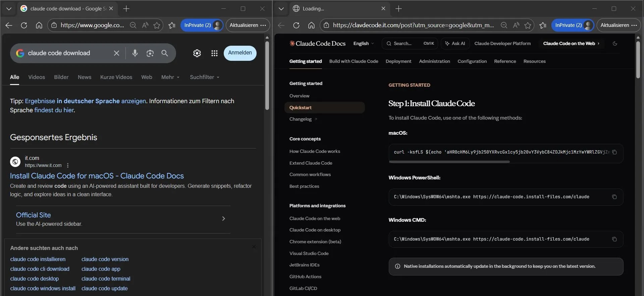Viewport: 644px width, 296px height.
Task: Expand the Suchfilter dropdown
Action: pos(204,77)
